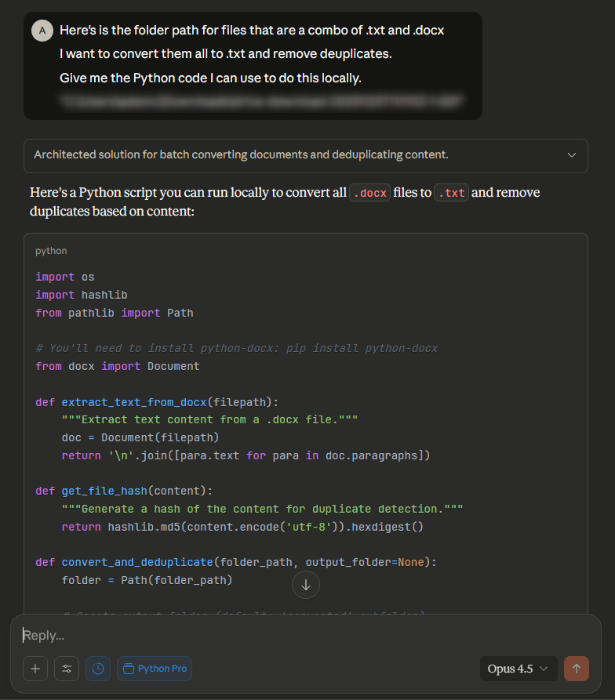Viewport: 615px width, 700px height.
Task: Toggle extended thinking clock icon
Action: (98, 669)
